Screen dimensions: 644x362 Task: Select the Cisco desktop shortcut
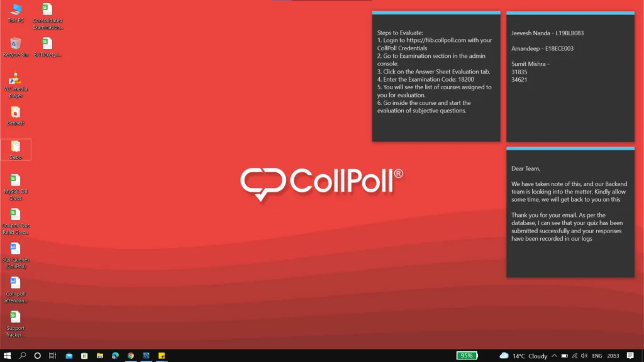click(x=16, y=149)
